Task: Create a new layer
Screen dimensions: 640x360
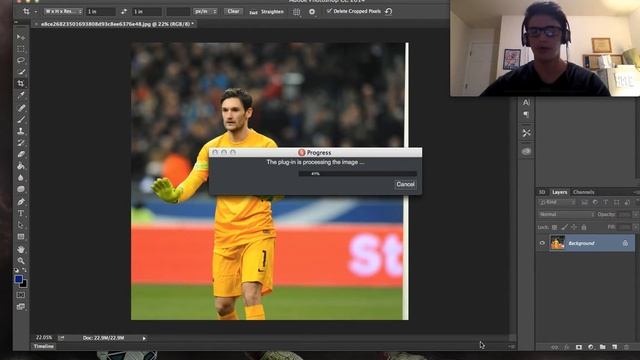Action: 615,347
